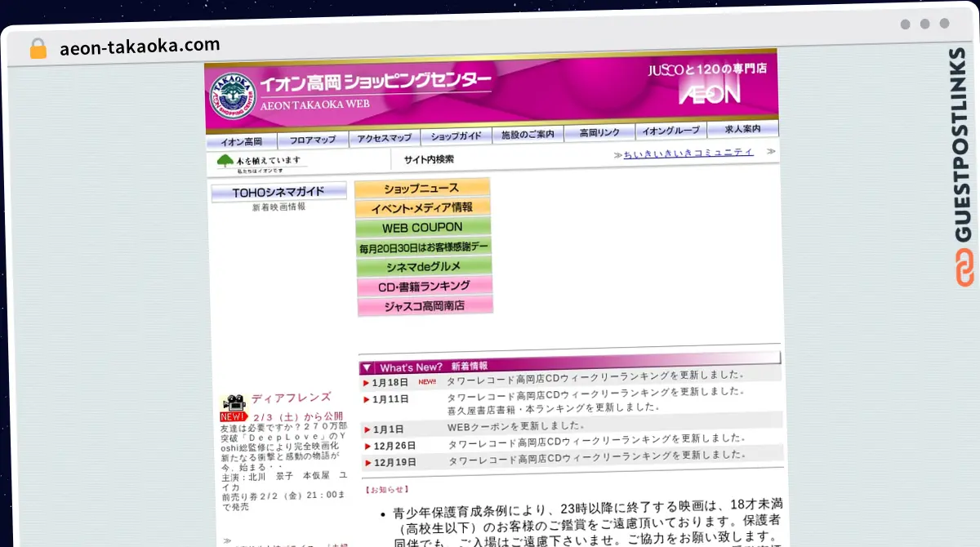Click the 新着映画情報 text
The image size is (980, 547).
click(278, 207)
